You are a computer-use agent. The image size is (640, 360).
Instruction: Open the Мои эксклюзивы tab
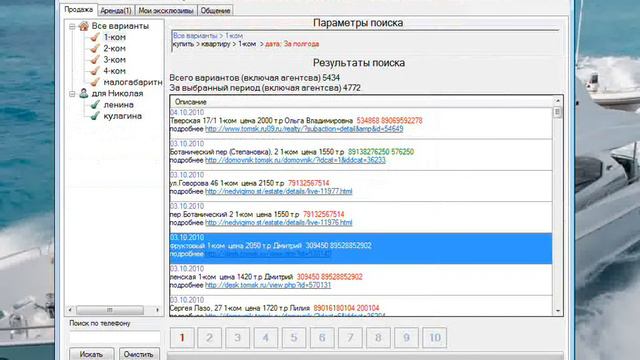(166, 11)
